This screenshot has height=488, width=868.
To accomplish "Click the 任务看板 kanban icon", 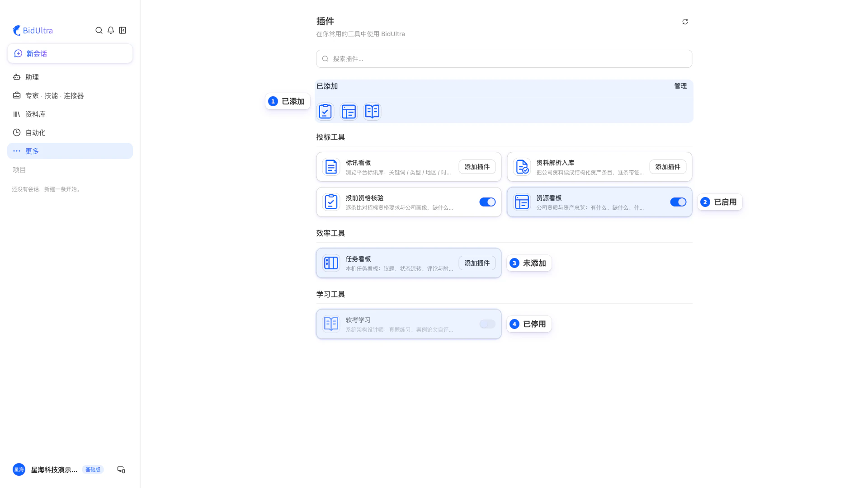I will click(331, 263).
